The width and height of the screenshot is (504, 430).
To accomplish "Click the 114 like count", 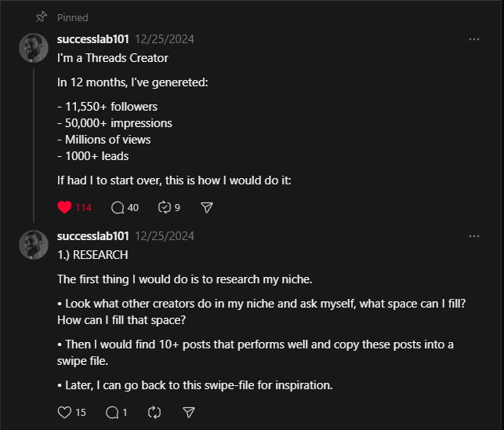I will 84,208.
